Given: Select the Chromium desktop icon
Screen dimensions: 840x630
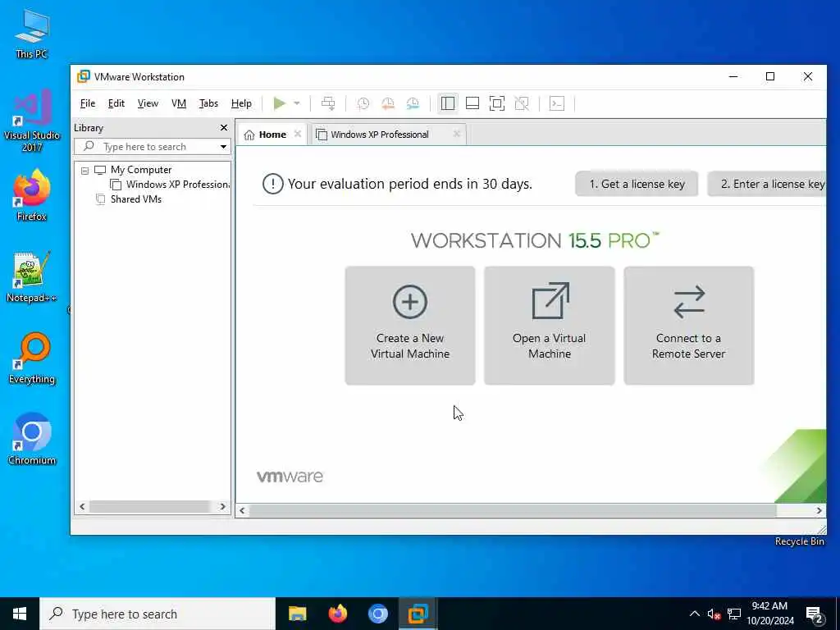Looking at the screenshot, I should [32, 439].
